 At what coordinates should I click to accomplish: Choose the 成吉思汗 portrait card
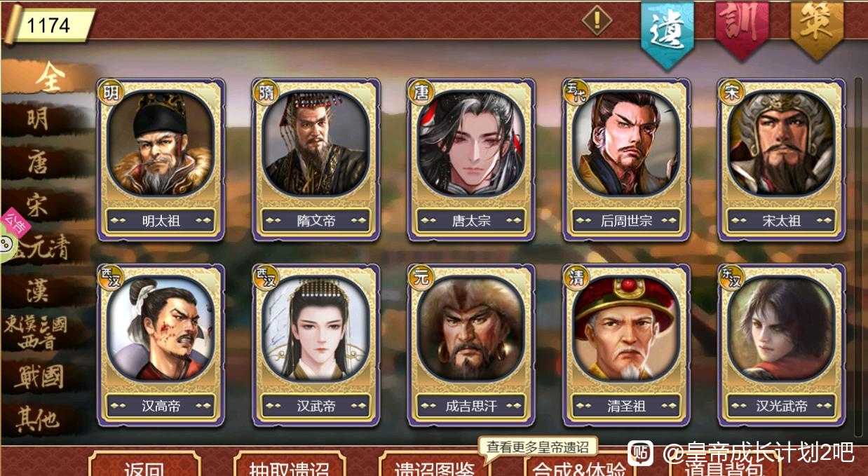[471, 345]
